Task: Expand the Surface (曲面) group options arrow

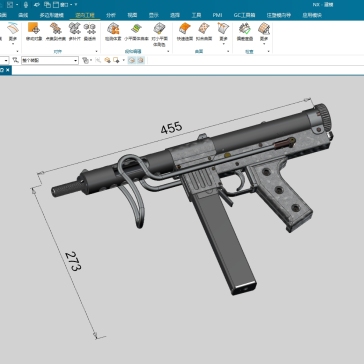Action: point(228,52)
